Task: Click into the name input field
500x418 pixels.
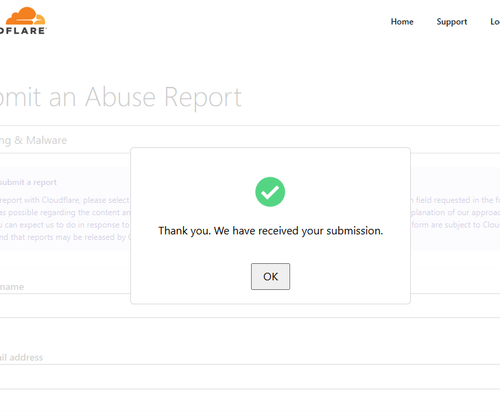Action: point(250,306)
